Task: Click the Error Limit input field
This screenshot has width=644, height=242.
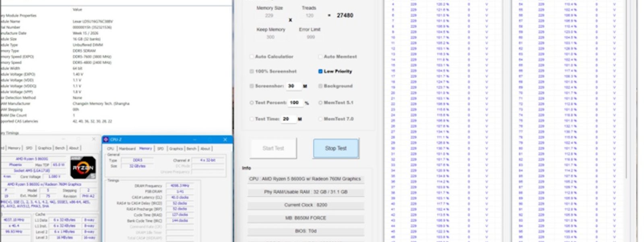Action: [x=310, y=37]
